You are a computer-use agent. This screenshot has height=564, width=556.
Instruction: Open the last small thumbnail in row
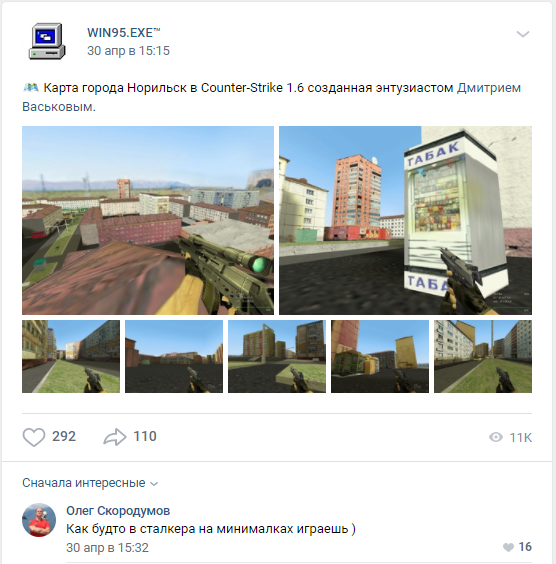coord(483,356)
